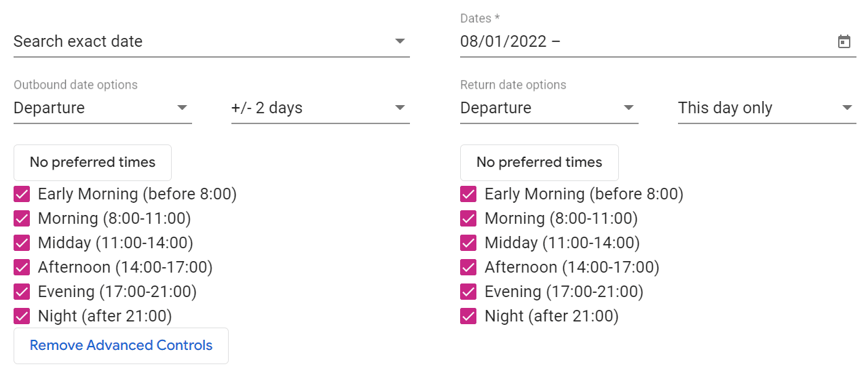Uncheck outbound Night (after 21:00) checkbox
868x373 pixels.
(x=22, y=317)
